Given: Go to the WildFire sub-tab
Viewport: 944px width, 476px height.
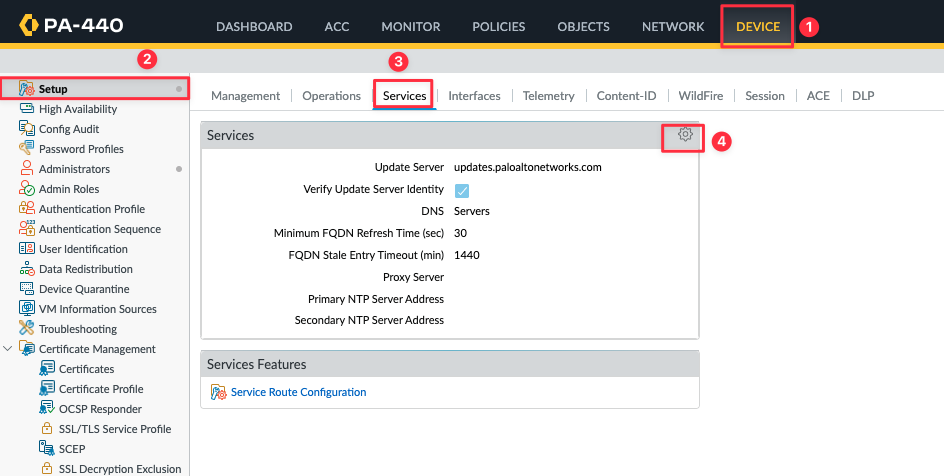Looking at the screenshot, I should pos(701,96).
